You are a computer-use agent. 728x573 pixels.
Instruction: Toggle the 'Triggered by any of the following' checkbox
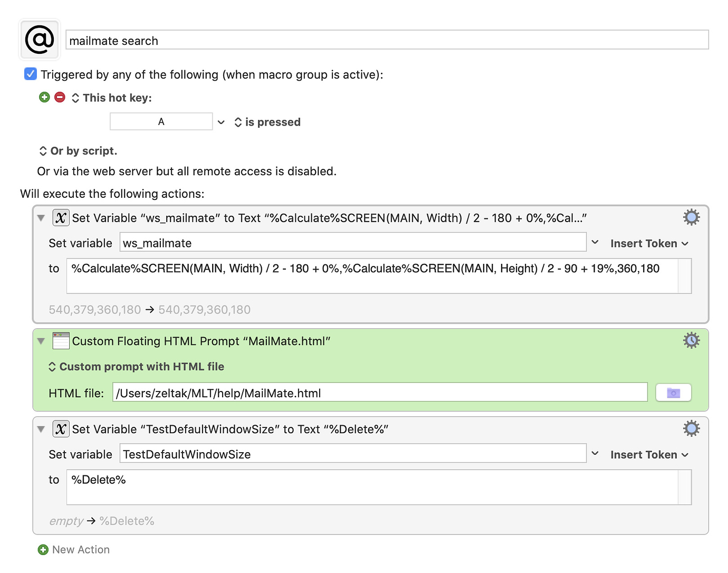[31, 74]
